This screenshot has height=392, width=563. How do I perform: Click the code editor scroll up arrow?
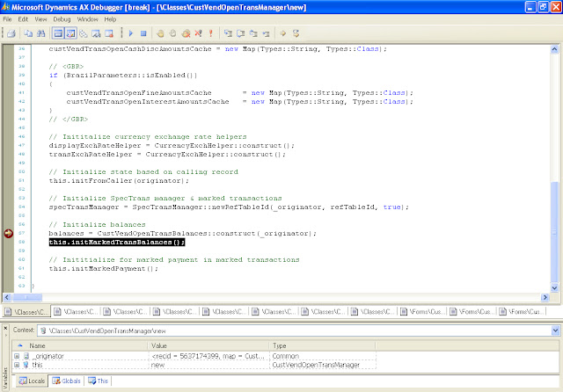click(554, 48)
